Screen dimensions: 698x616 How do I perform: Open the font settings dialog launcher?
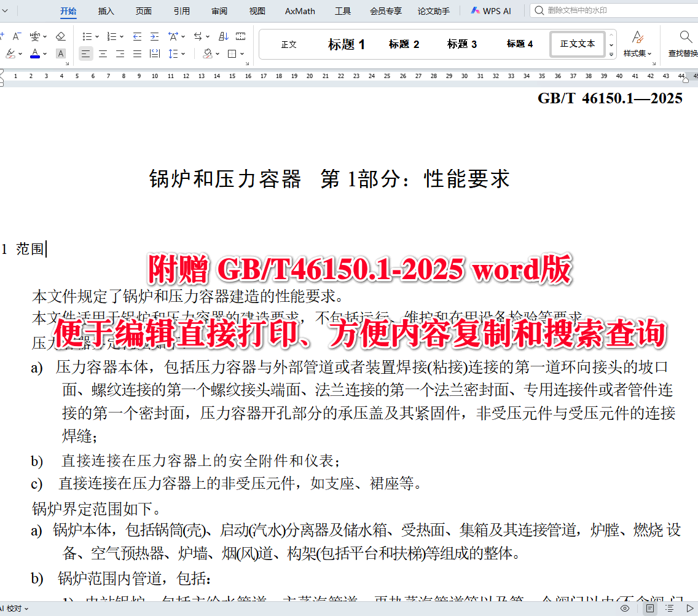67,64
